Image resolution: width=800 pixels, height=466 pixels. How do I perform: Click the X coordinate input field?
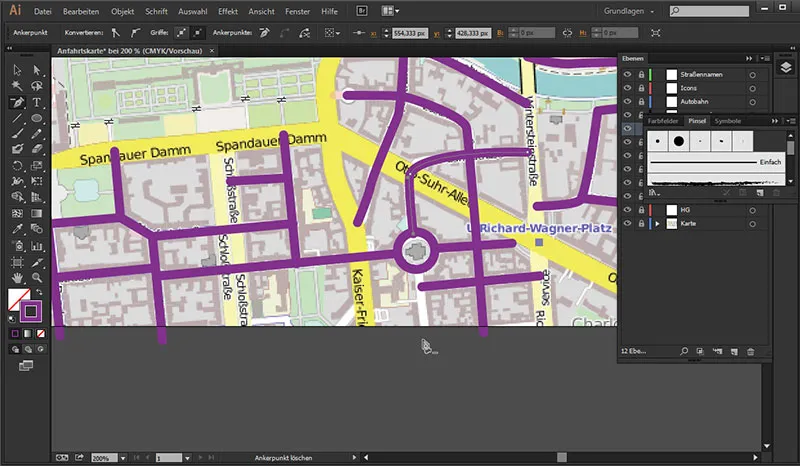tap(410, 33)
